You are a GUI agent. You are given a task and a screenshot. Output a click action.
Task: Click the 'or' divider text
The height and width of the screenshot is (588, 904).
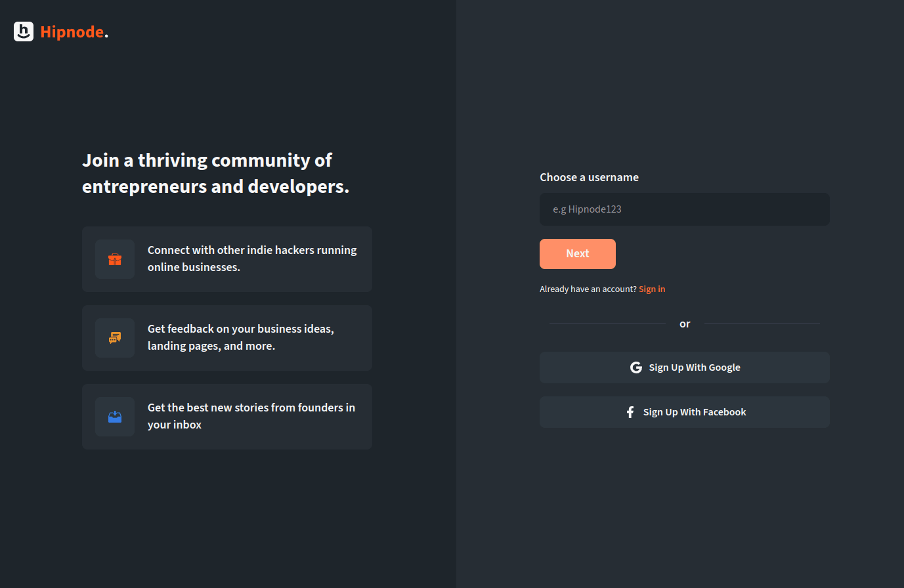(x=685, y=324)
